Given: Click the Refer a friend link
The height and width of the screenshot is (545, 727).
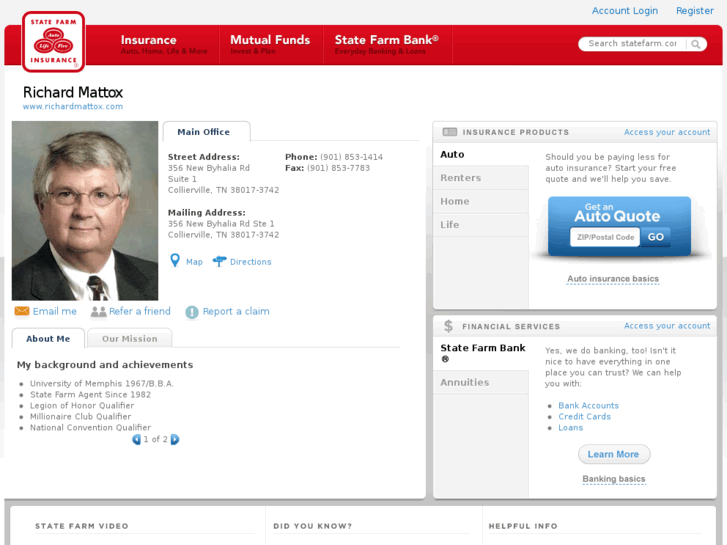Looking at the screenshot, I should click(x=140, y=311).
